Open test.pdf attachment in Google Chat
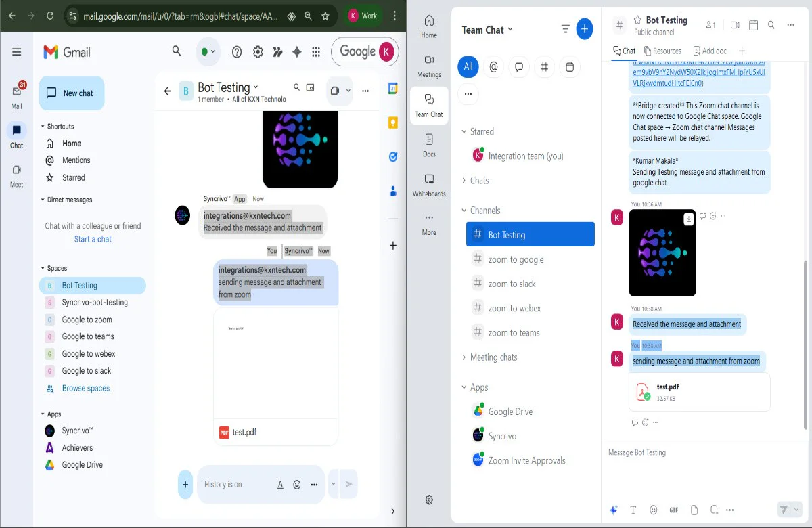 coord(276,376)
